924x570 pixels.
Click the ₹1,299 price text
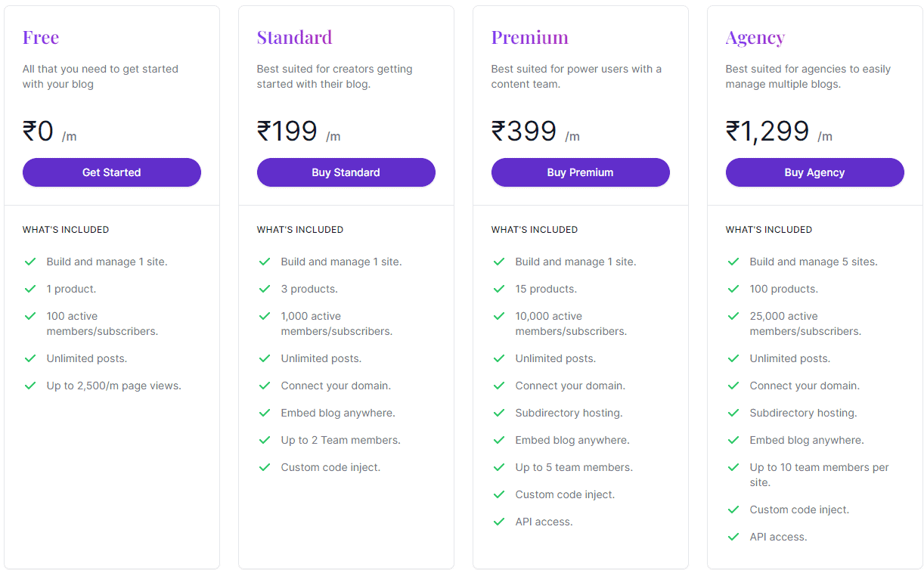tap(767, 132)
